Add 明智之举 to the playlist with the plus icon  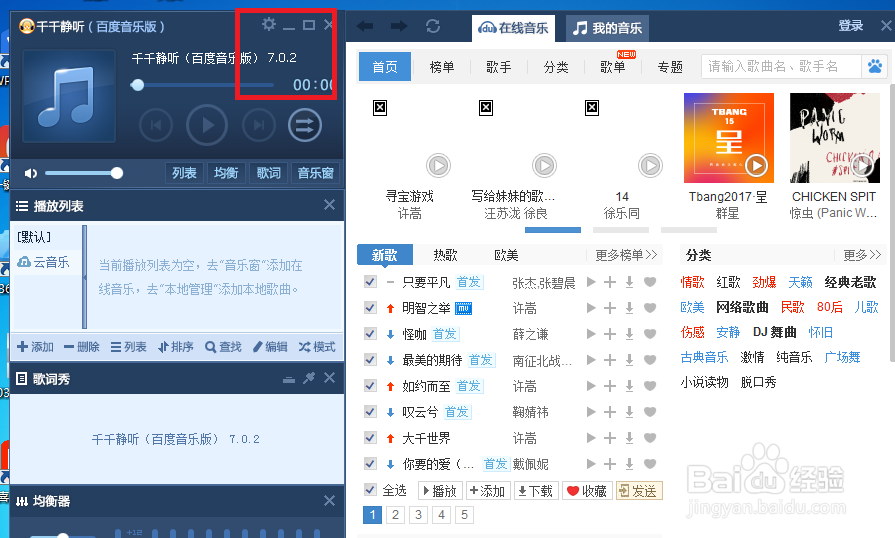610,308
